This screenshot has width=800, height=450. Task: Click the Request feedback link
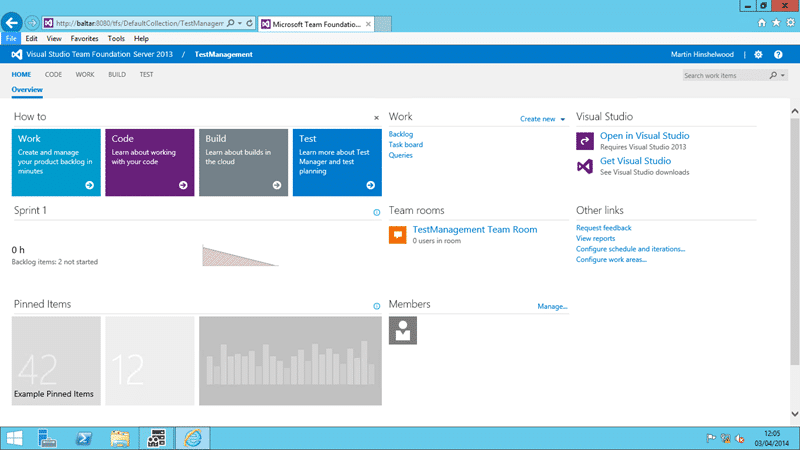pos(604,228)
